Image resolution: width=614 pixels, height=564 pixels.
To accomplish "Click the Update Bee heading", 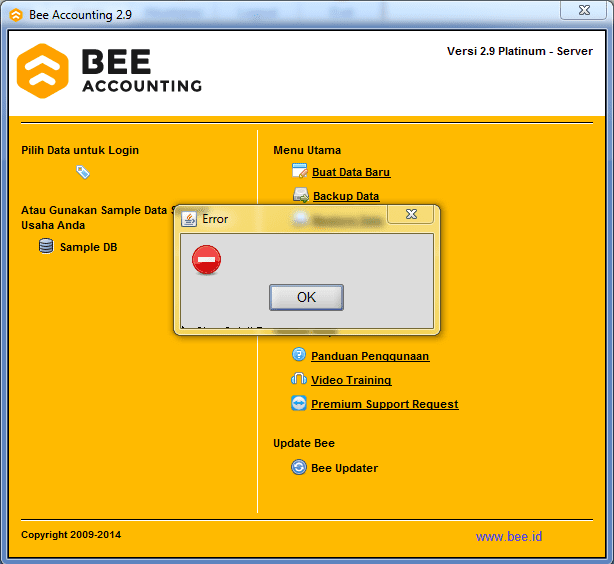I will tap(304, 443).
